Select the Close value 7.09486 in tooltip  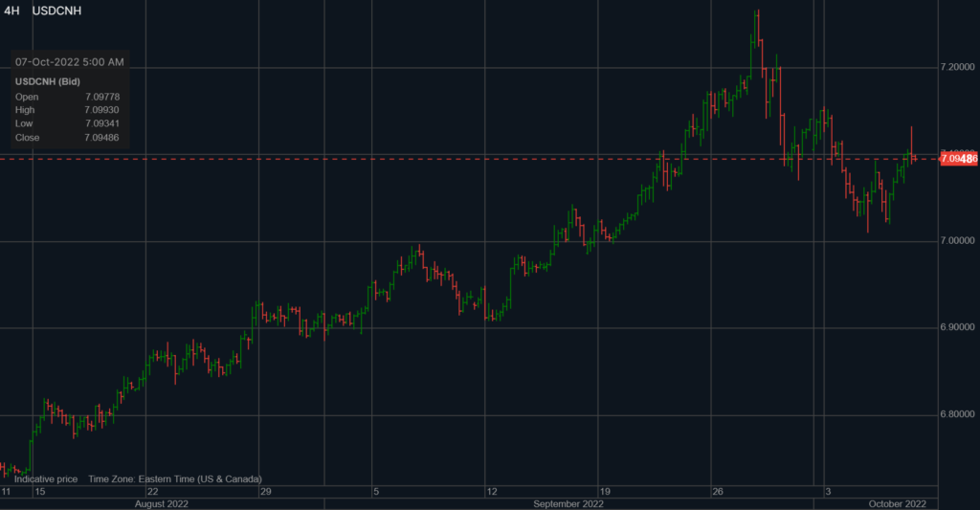(x=100, y=137)
